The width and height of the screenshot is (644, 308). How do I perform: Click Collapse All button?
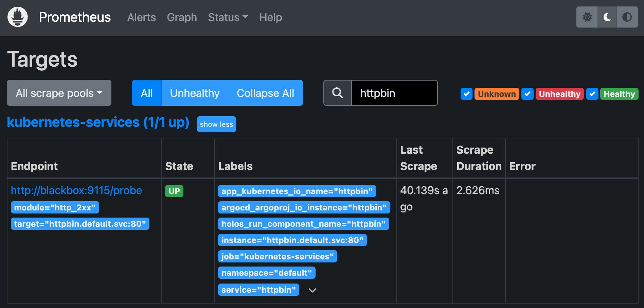click(x=265, y=93)
